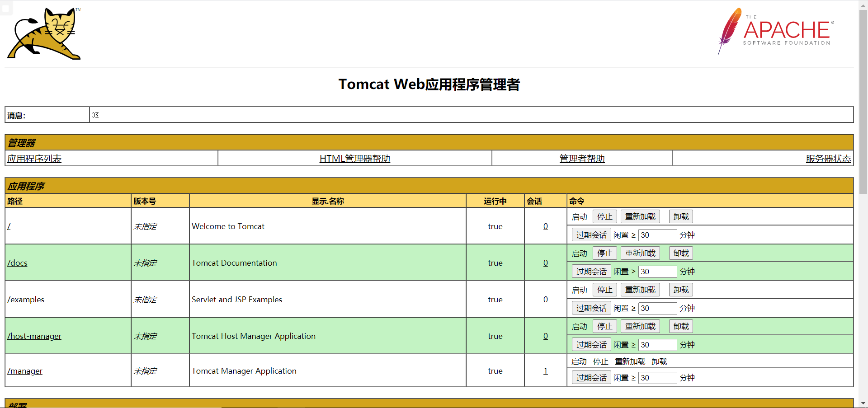
Task: Click session count 0 for /docs
Action: tap(546, 263)
